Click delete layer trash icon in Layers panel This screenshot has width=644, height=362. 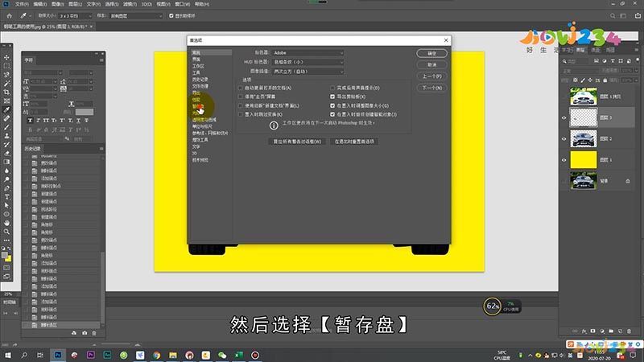(629, 331)
